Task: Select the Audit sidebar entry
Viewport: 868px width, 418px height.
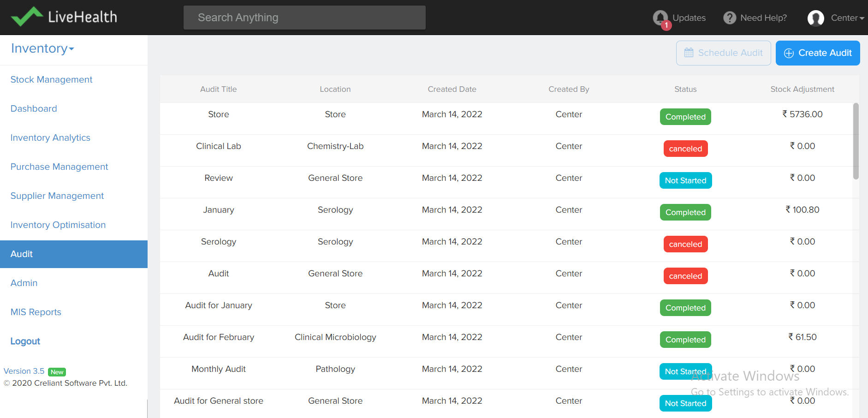Action: 21,254
